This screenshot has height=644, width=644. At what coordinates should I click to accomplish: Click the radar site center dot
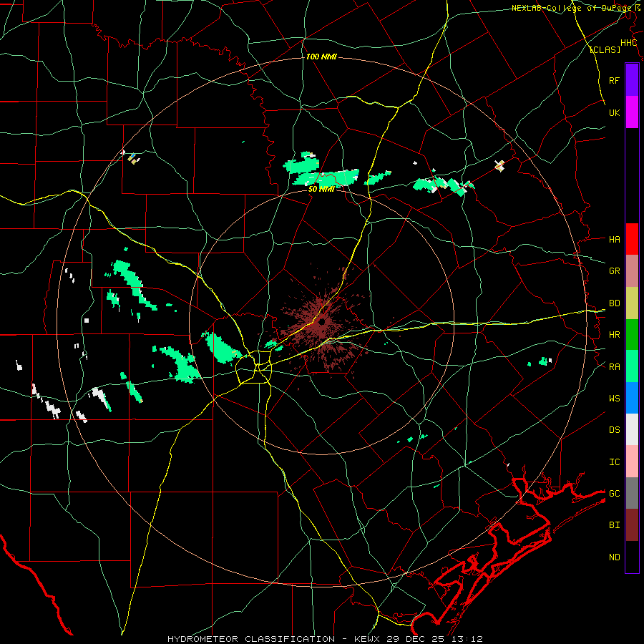[x=322, y=321]
